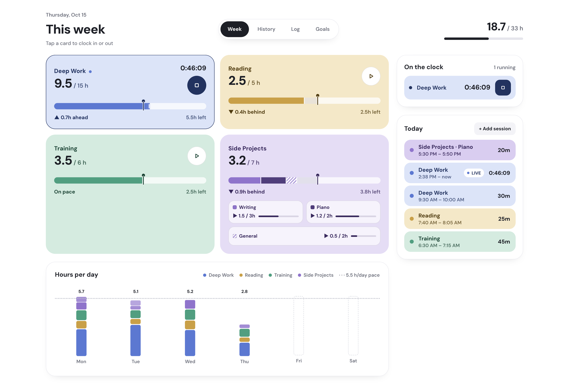The height and width of the screenshot is (392, 569).
Task: Open the Log tab
Action: click(x=295, y=29)
